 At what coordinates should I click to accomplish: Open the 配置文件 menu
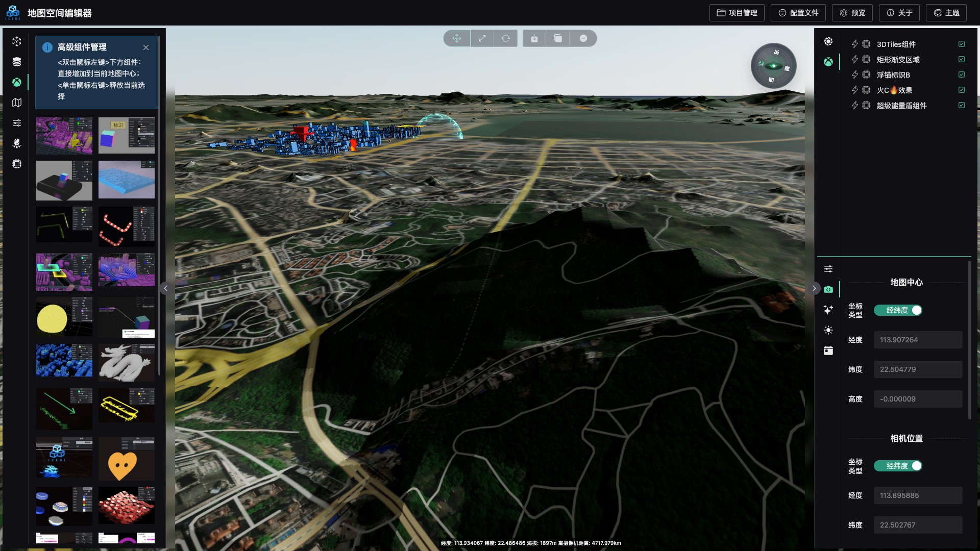pos(798,13)
